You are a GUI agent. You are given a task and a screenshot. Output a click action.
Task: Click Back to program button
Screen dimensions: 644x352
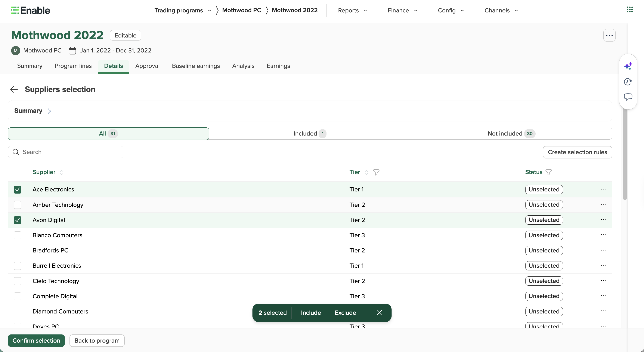point(97,340)
